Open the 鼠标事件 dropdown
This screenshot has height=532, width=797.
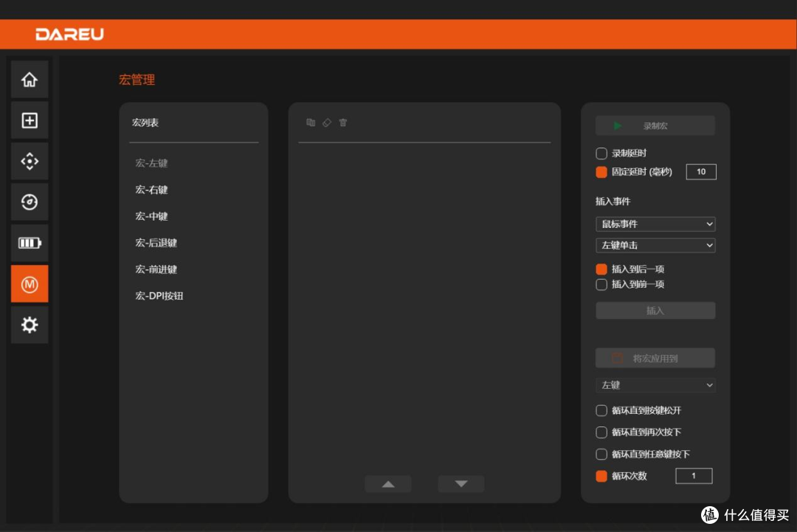(x=655, y=224)
